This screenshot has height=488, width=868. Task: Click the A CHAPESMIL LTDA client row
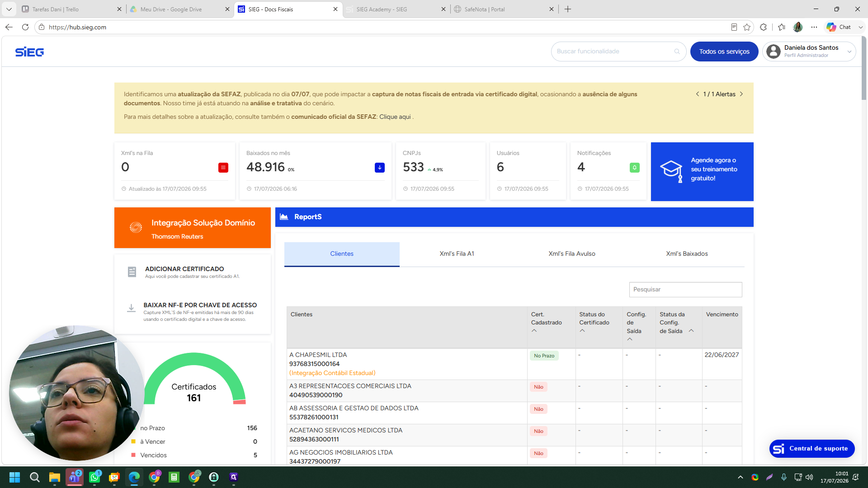514,364
